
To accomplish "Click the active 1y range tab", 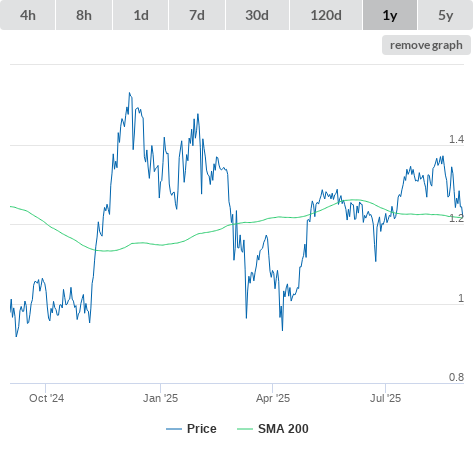I will click(x=390, y=15).
